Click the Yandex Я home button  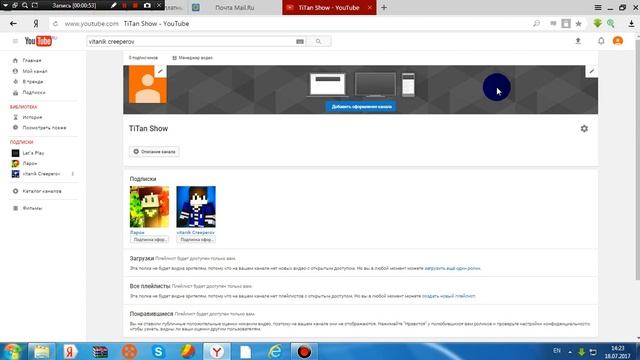point(36,24)
